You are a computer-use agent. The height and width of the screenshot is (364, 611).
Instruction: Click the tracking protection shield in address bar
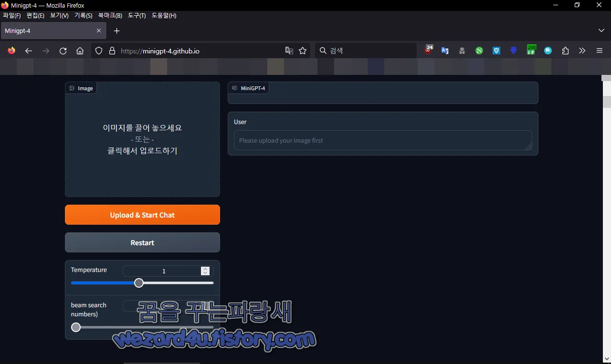pyautogui.click(x=99, y=51)
